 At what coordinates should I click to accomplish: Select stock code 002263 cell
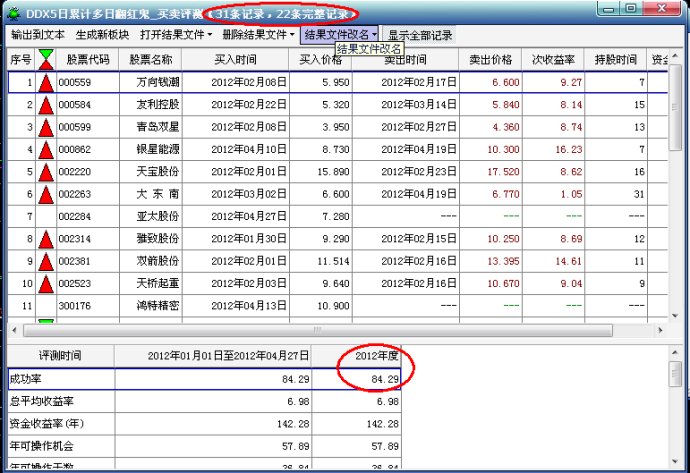click(x=88, y=194)
